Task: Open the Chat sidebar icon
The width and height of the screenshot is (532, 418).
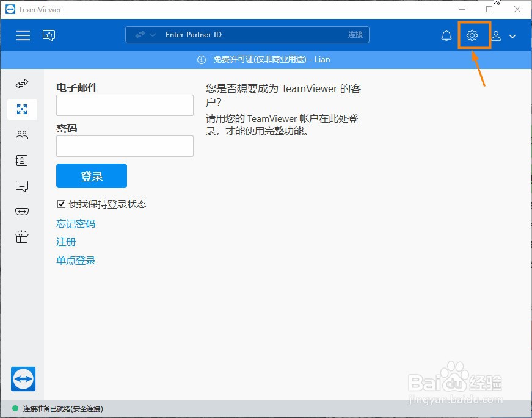Action: pyautogui.click(x=22, y=186)
